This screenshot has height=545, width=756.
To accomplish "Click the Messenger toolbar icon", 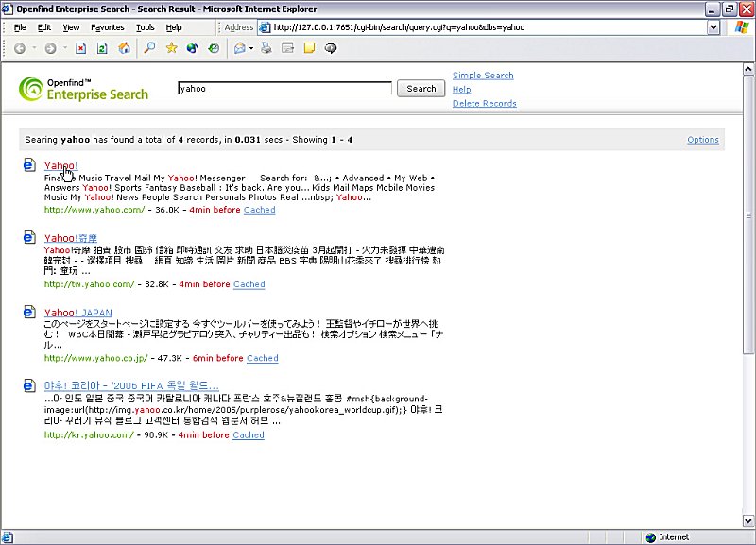I will 331,48.
